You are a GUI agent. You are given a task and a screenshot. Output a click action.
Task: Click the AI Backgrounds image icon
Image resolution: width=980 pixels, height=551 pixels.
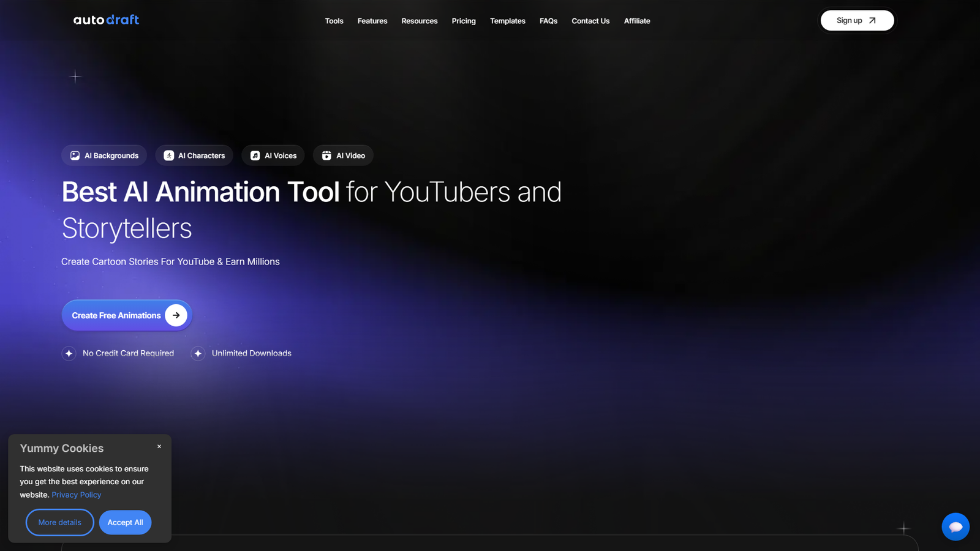75,156
